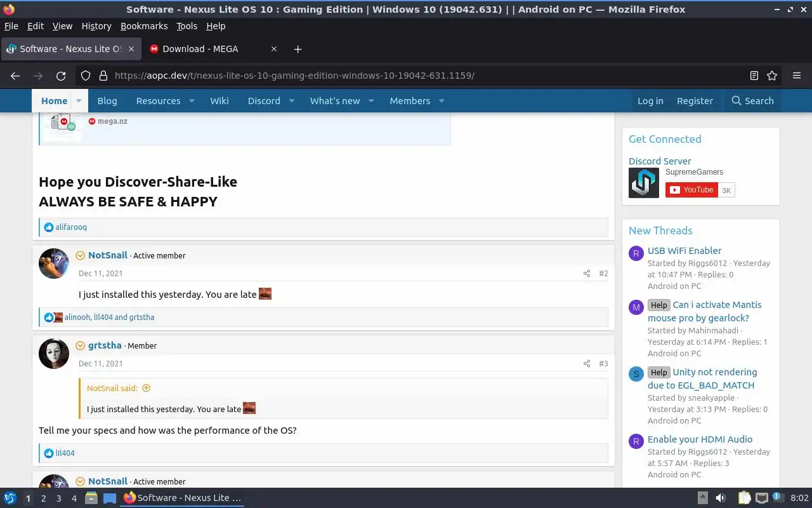Open the Discord Server link

point(660,161)
